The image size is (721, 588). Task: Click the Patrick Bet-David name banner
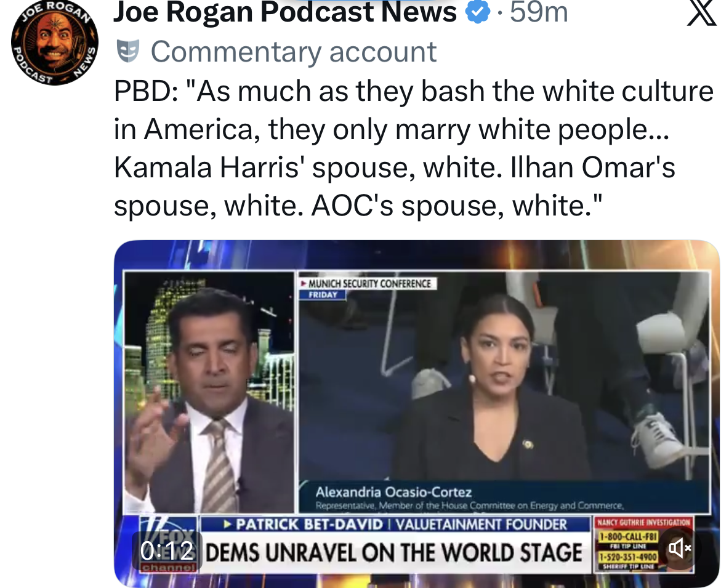point(395,525)
